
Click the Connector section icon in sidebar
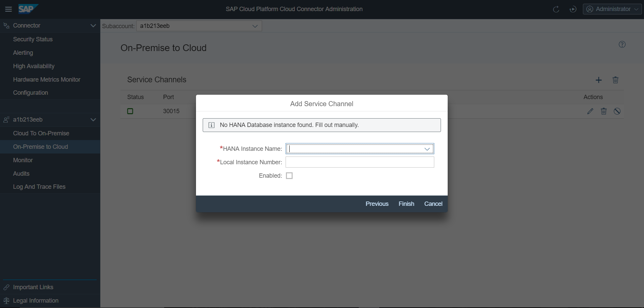(6, 26)
